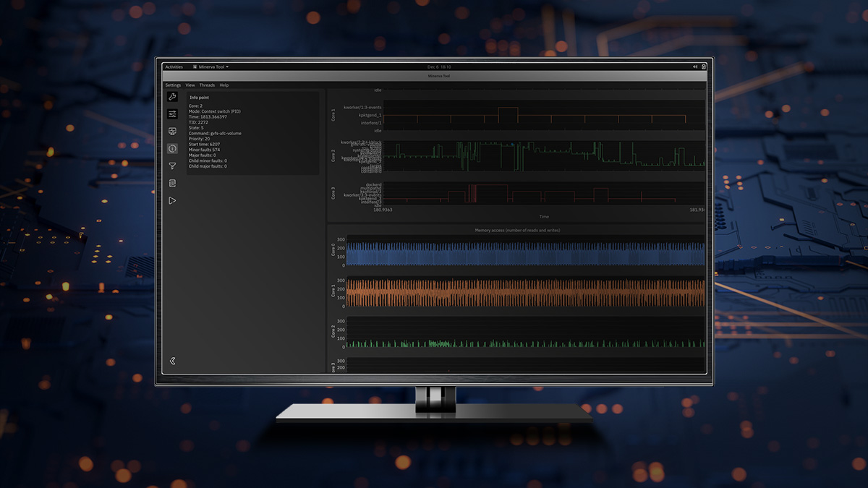Click the speaker icon in the system tray
The image size is (868, 488).
(694, 66)
